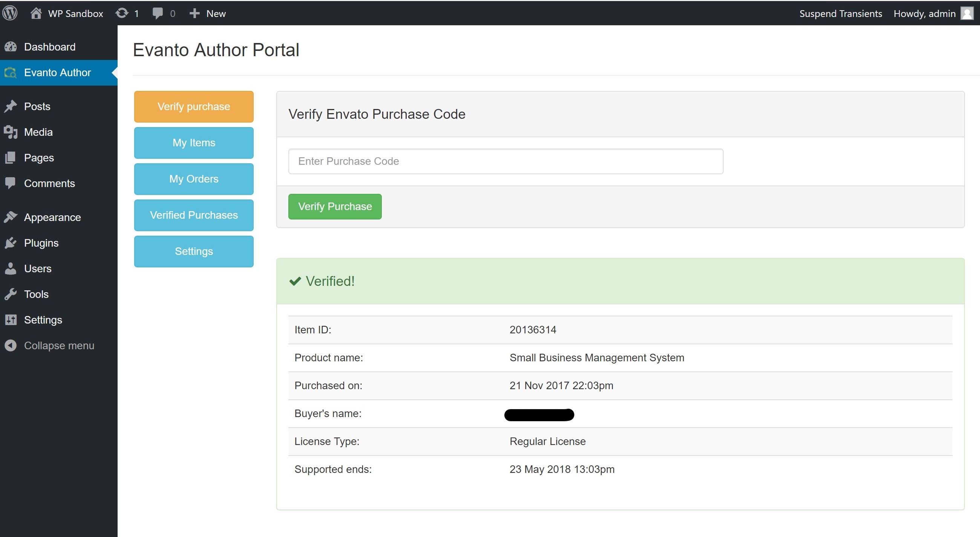
Task: Click Collapse menu label
Action: tap(59, 345)
